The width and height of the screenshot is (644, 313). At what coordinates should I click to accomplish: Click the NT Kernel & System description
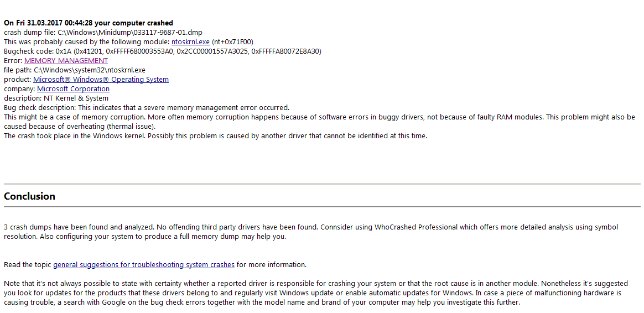56,98
